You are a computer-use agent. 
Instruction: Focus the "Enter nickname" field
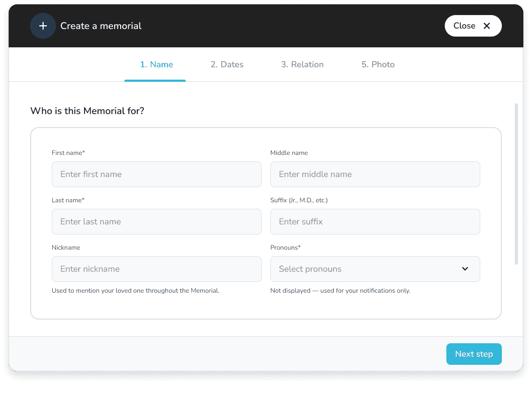tap(156, 268)
